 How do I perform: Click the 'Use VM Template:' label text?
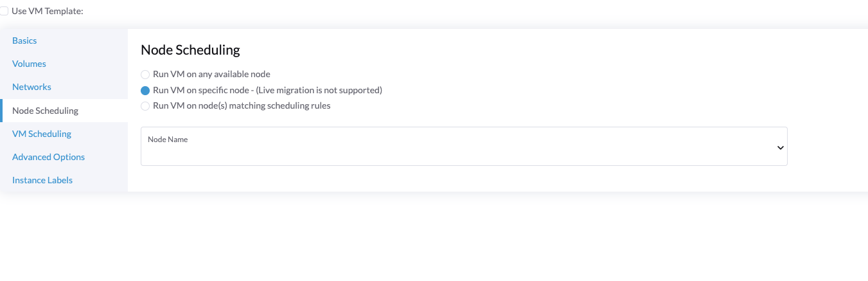(x=48, y=11)
